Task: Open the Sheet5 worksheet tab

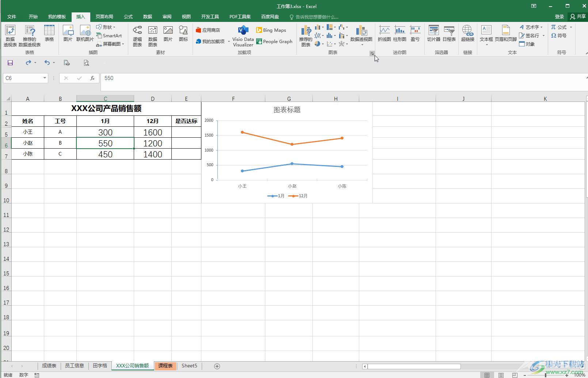Action: (189, 366)
